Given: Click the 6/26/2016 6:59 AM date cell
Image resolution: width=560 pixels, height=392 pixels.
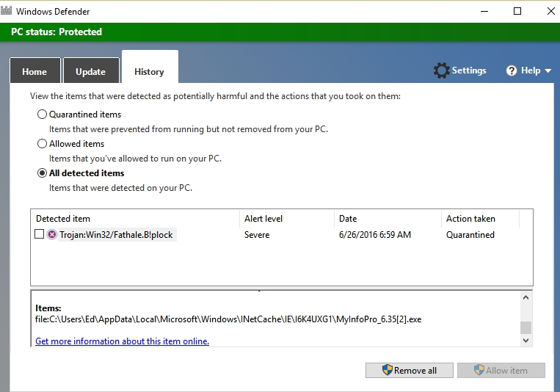Looking at the screenshot, I should 375,235.
